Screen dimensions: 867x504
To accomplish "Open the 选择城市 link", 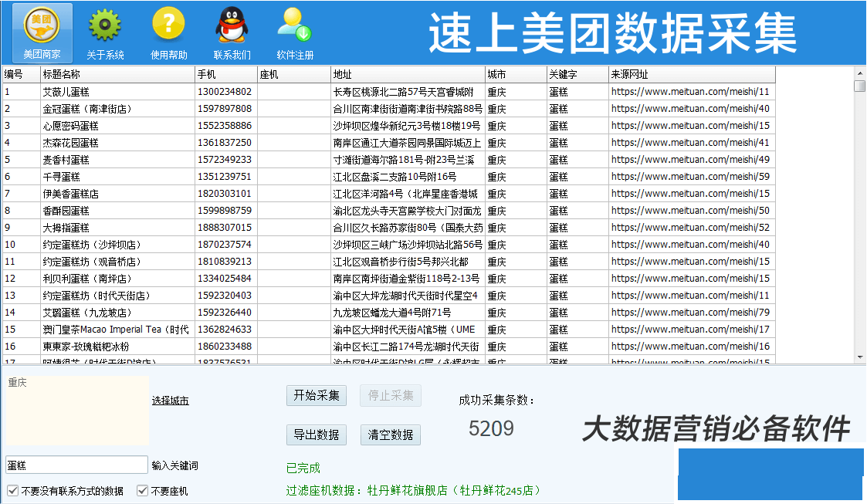I will [x=171, y=401].
